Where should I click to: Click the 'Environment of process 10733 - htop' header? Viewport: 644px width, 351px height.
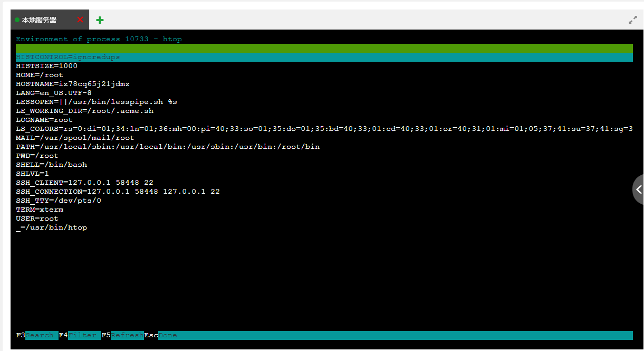(x=99, y=39)
